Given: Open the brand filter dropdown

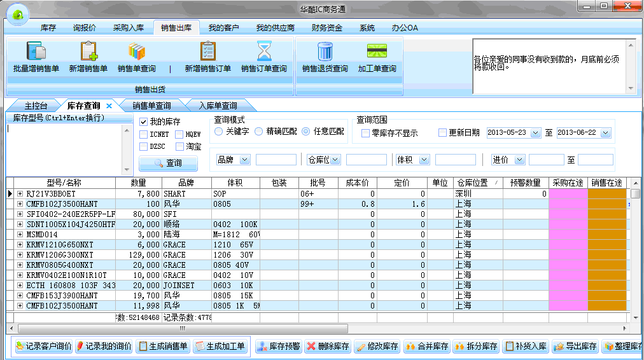Looking at the screenshot, I should (245, 160).
